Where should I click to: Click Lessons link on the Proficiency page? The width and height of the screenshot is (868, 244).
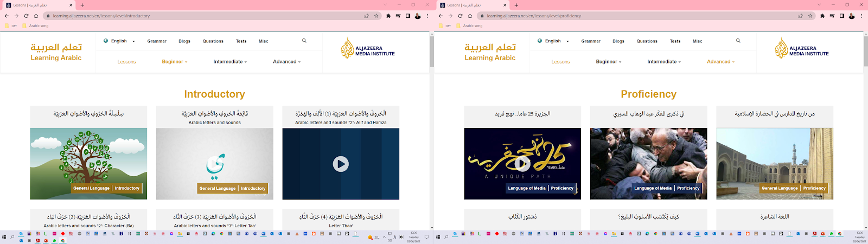point(560,62)
